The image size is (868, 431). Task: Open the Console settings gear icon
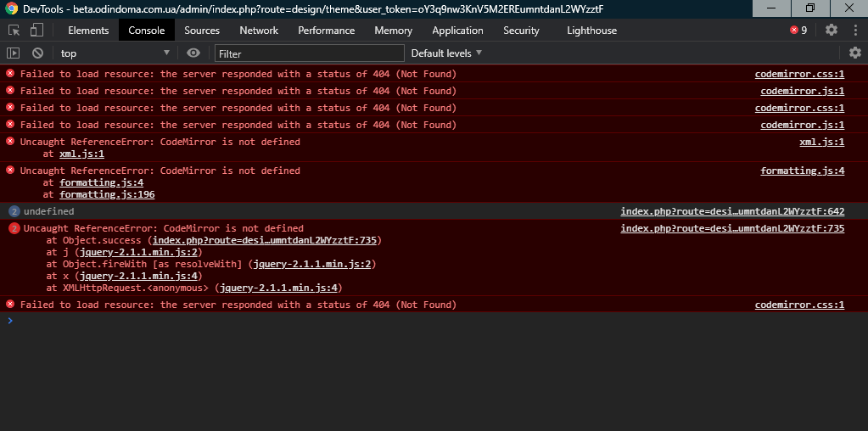point(854,53)
